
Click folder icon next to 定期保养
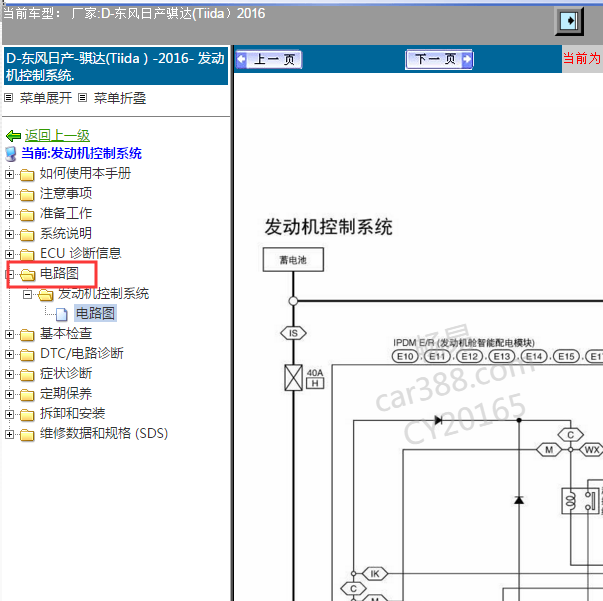coord(27,395)
